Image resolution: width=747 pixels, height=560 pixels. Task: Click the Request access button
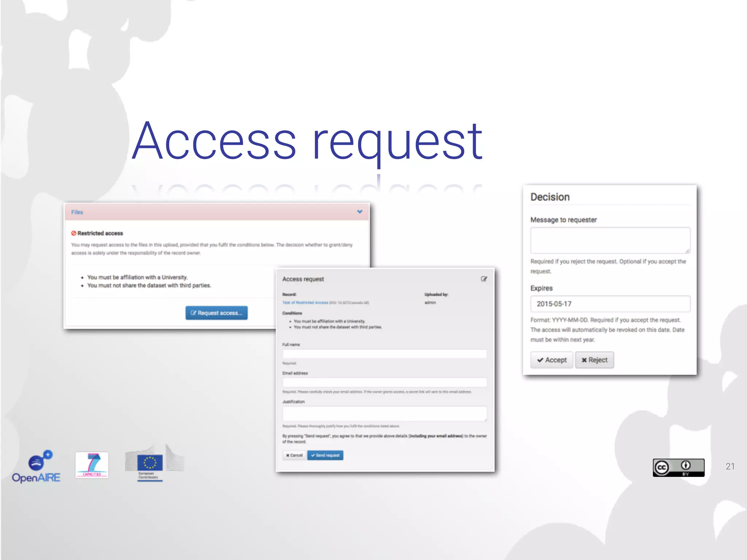coord(216,313)
